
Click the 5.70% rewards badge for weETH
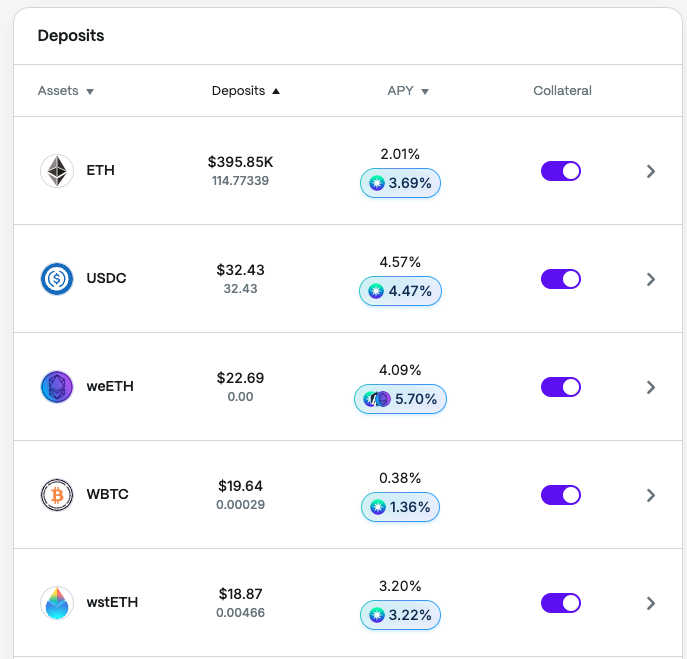[400, 399]
